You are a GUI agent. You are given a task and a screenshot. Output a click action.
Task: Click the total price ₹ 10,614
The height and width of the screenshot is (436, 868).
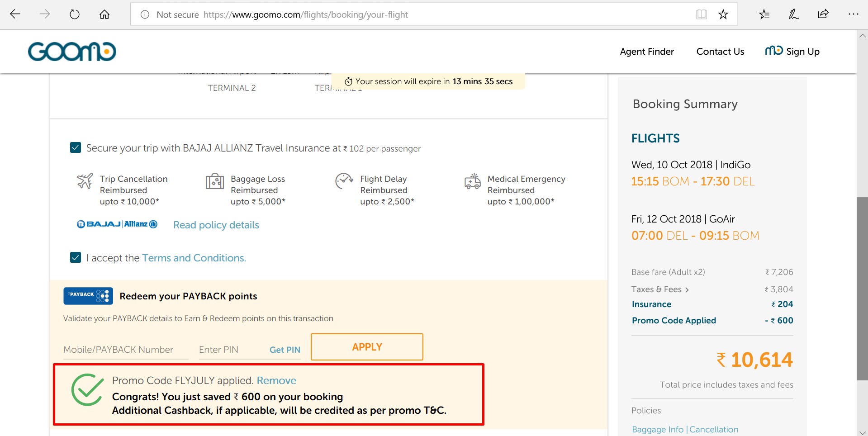[754, 360]
